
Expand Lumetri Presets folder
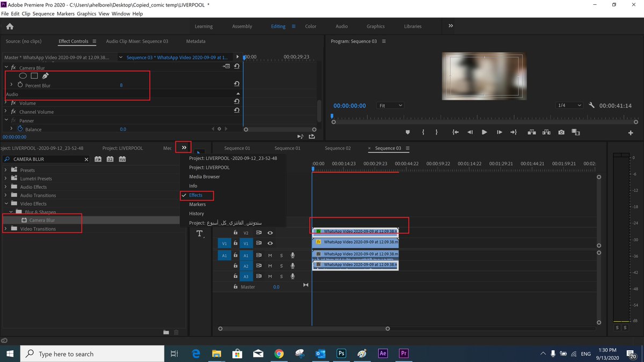pyautogui.click(x=6, y=179)
